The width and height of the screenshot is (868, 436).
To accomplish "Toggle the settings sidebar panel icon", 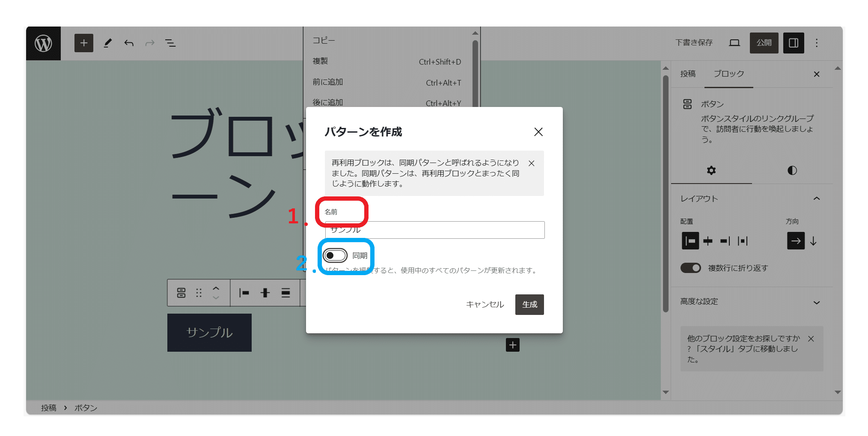I will 793,43.
